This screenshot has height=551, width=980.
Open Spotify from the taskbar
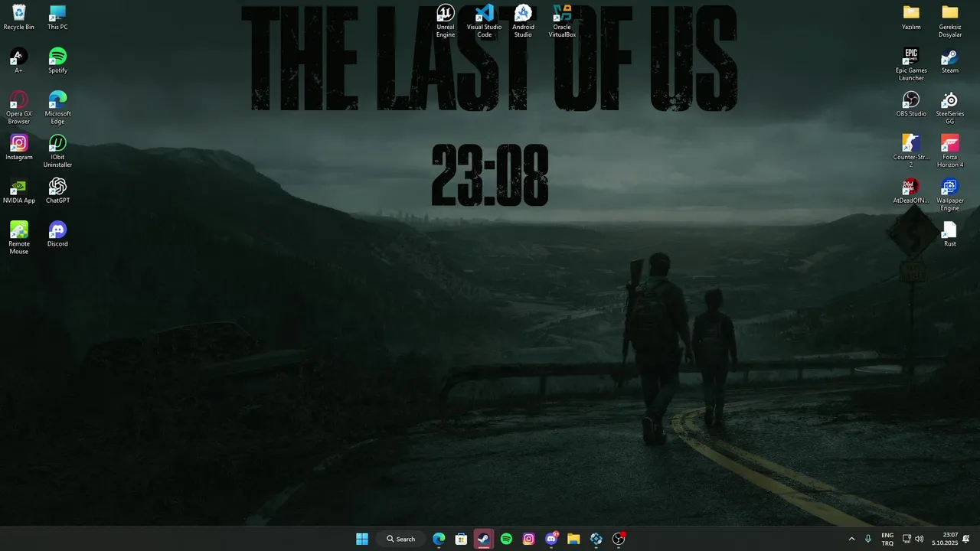tap(506, 539)
